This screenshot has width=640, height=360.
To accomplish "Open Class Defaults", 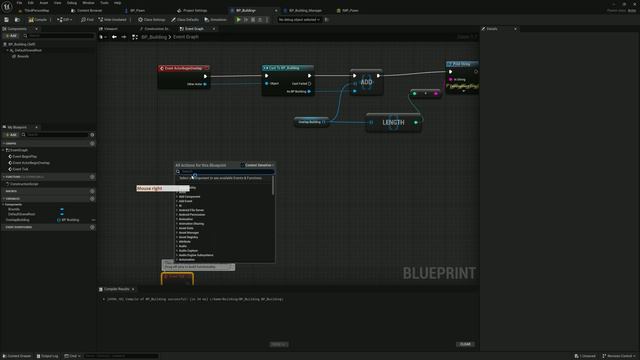I will pyautogui.click(x=185, y=20).
